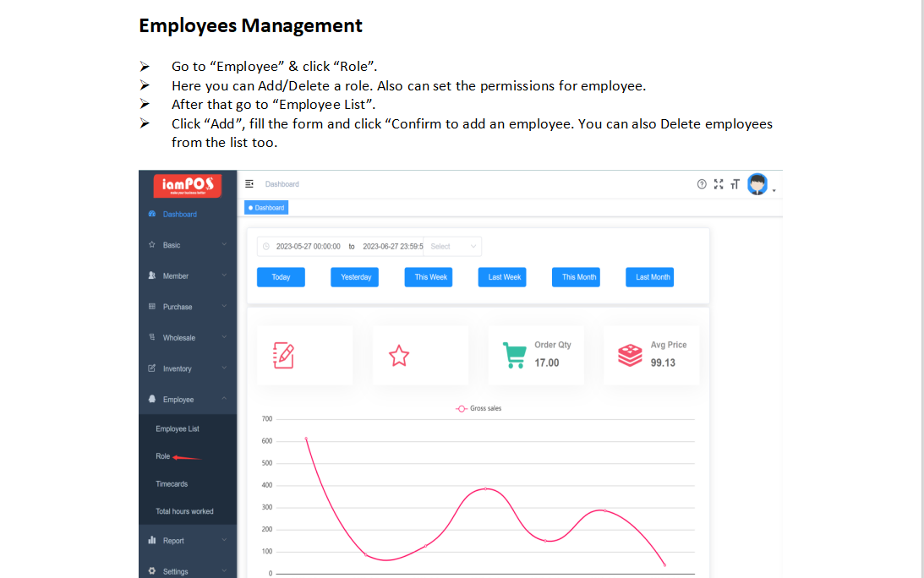Click the red stacked layers Avg Price icon

pyautogui.click(x=630, y=355)
